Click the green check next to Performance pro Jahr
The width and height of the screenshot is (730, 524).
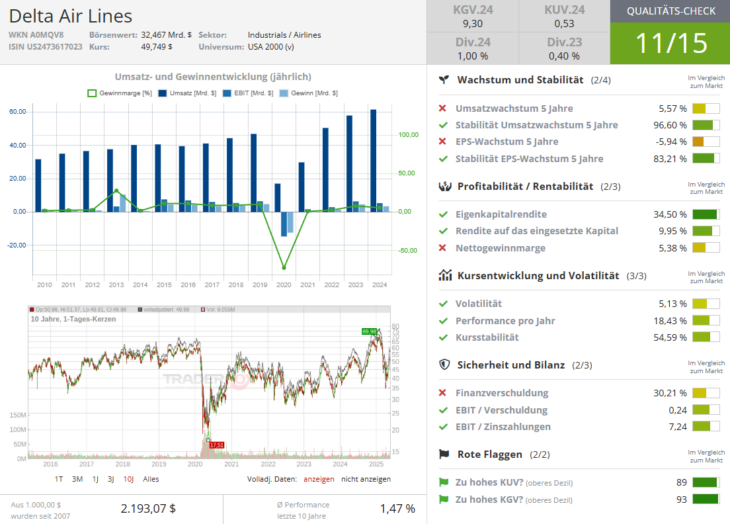pyautogui.click(x=443, y=321)
